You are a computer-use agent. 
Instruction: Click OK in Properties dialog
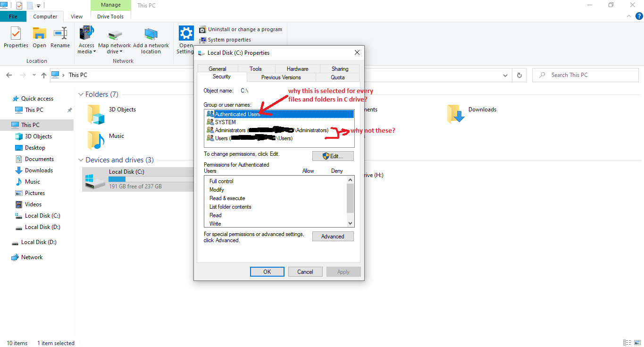[x=267, y=271]
